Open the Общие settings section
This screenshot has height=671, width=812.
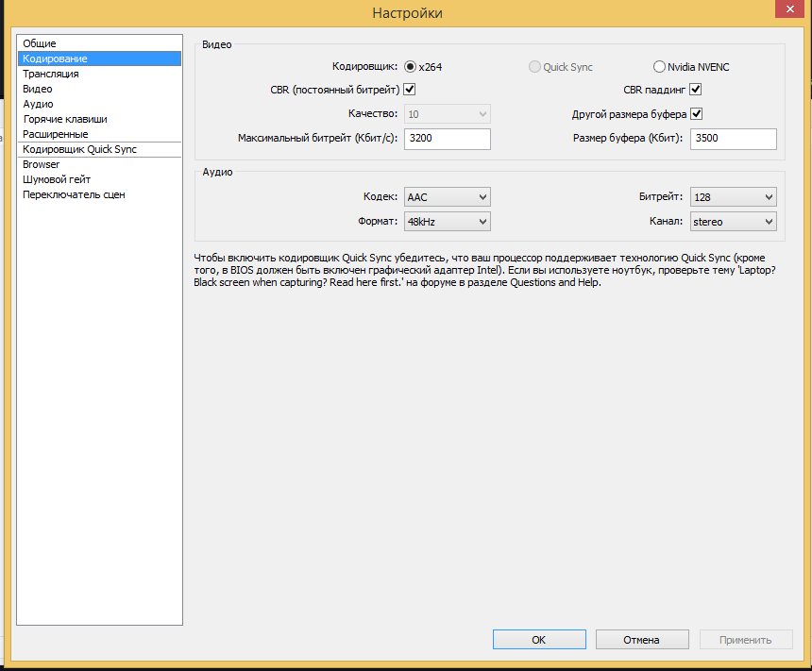point(40,43)
